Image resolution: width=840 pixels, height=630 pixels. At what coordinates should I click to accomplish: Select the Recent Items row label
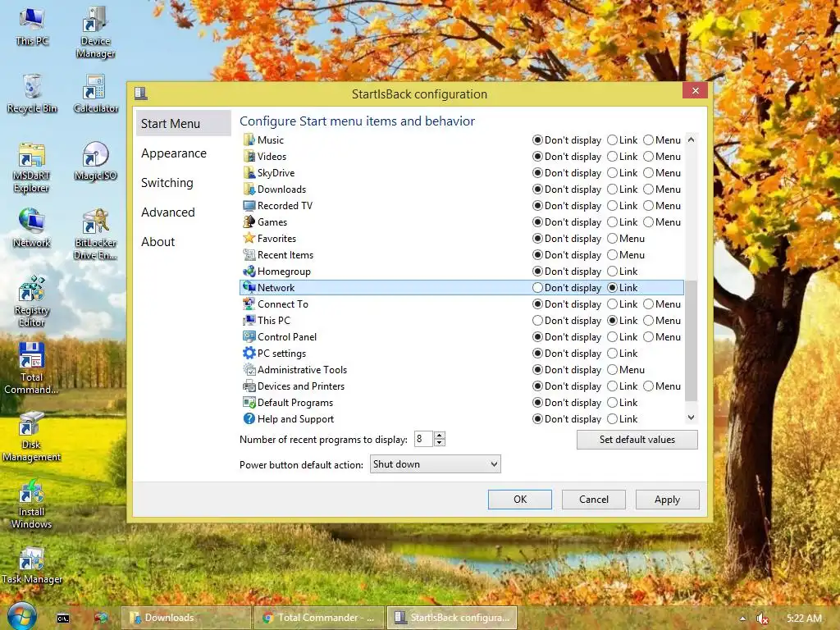point(285,255)
